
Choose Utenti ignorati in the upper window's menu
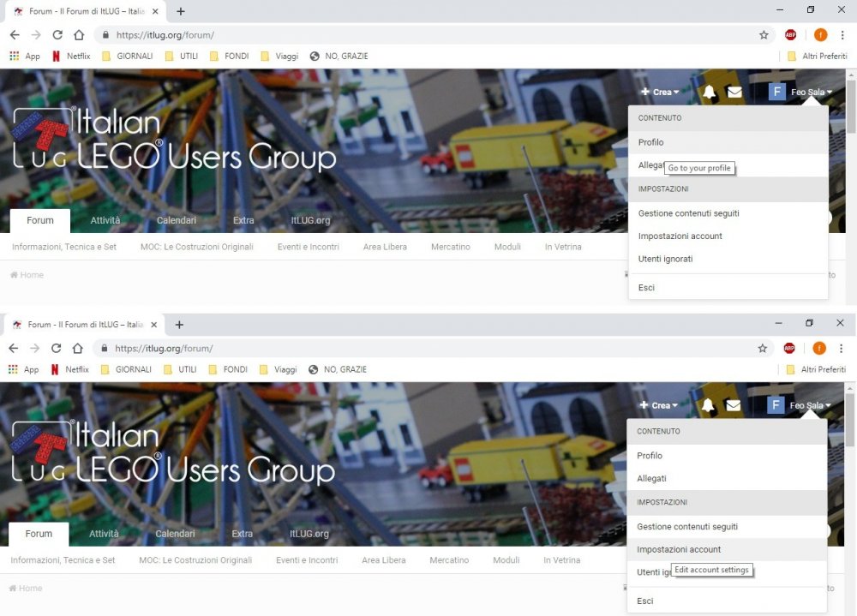[728, 259]
